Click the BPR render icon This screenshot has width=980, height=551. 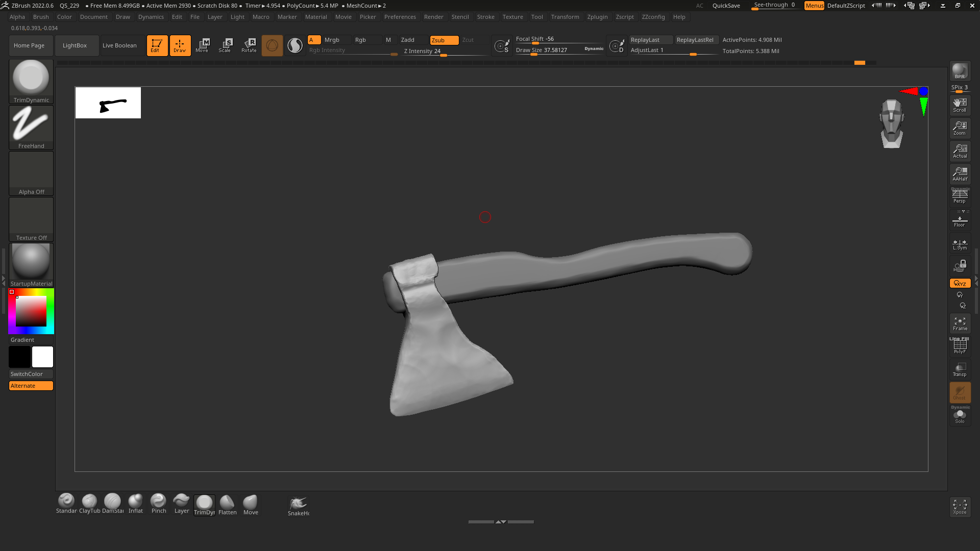click(x=960, y=71)
